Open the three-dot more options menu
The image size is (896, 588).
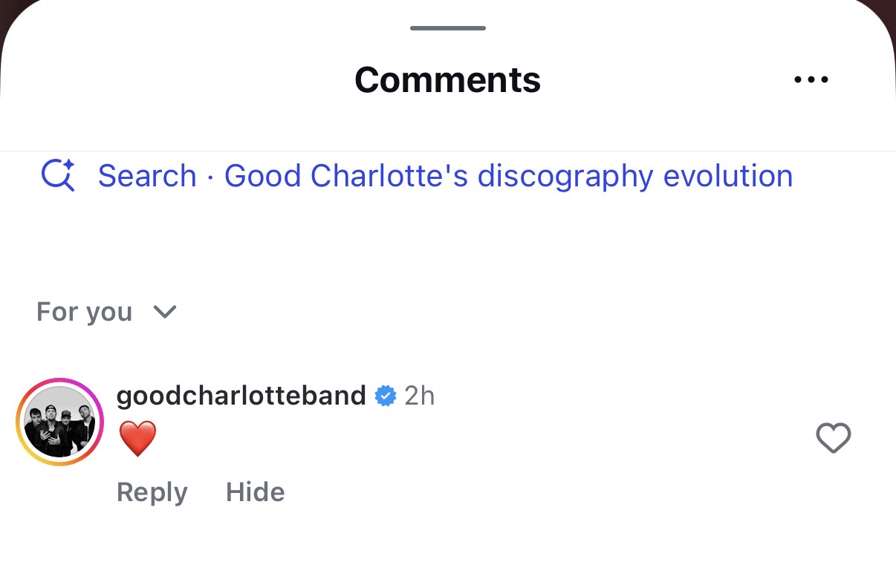click(x=811, y=79)
